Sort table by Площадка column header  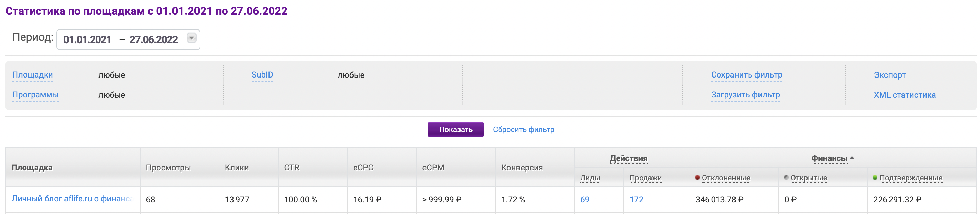(32, 168)
